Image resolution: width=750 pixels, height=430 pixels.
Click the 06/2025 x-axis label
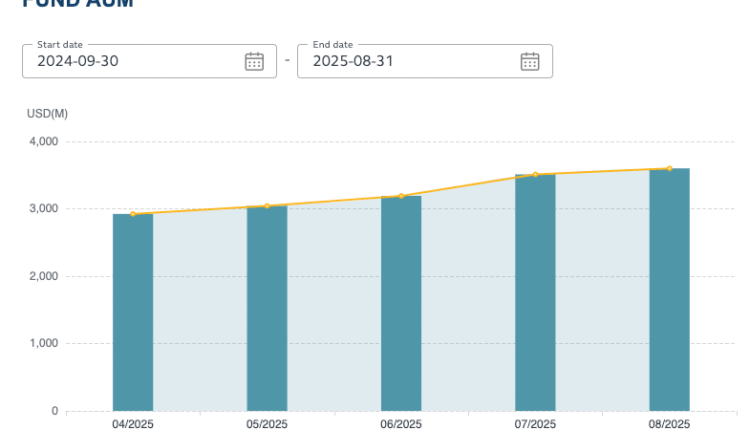(x=401, y=424)
